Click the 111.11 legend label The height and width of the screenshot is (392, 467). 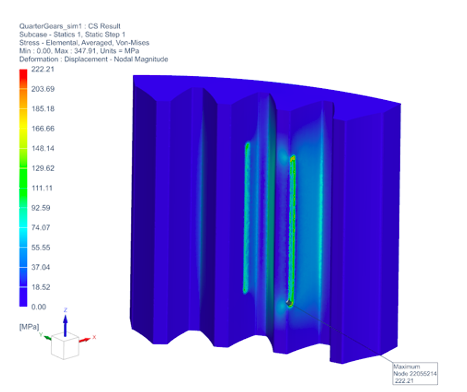coord(42,188)
